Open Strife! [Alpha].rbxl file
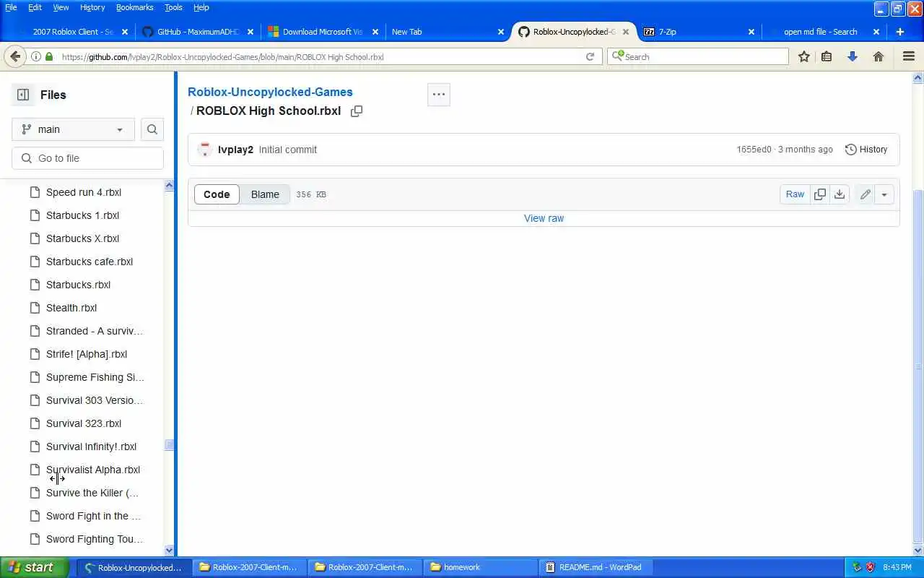The image size is (924, 578). (x=87, y=354)
